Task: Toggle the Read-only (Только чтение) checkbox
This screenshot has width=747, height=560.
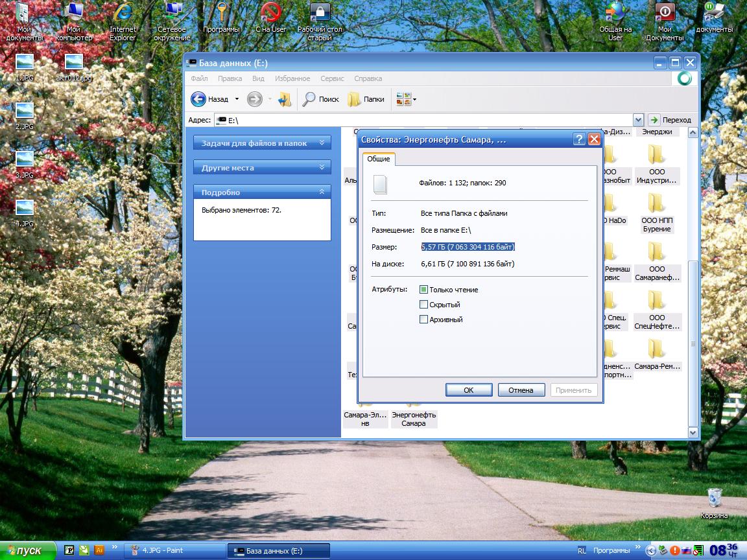Action: point(424,290)
